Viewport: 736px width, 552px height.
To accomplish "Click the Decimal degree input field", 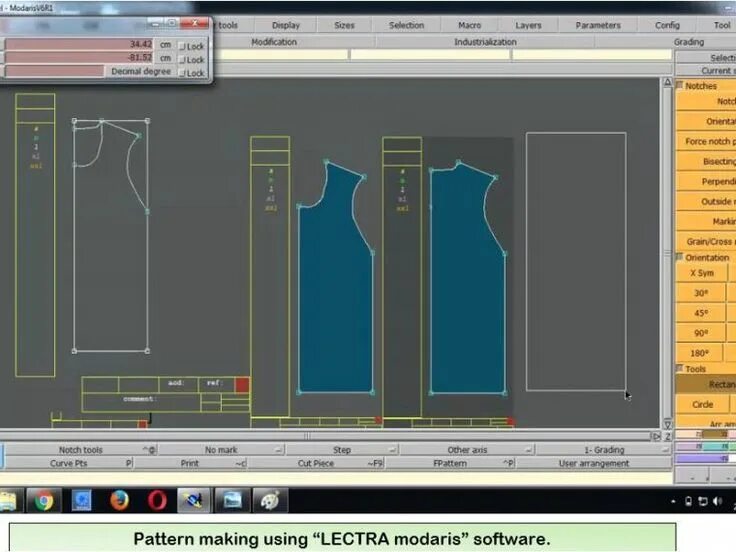I will coord(54,71).
